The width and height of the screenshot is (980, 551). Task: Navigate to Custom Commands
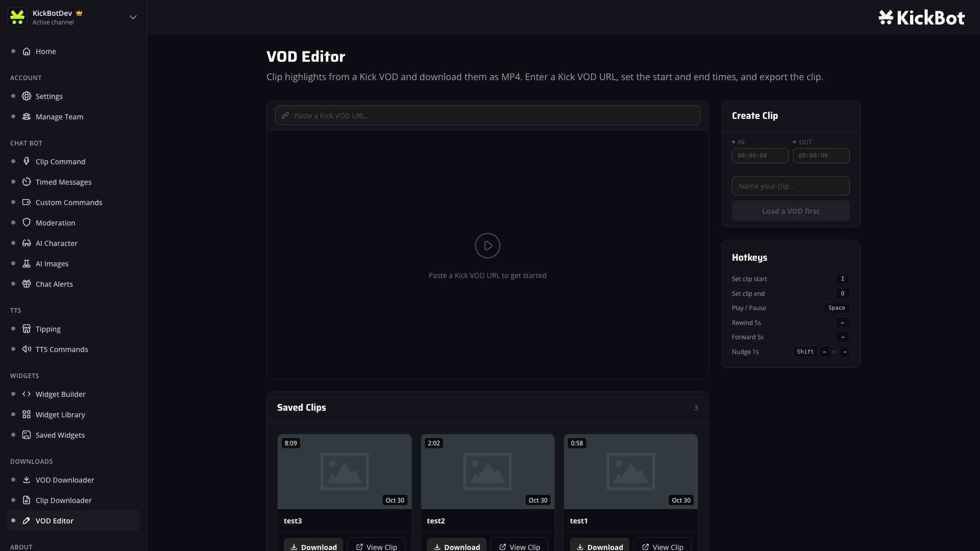coord(73,203)
